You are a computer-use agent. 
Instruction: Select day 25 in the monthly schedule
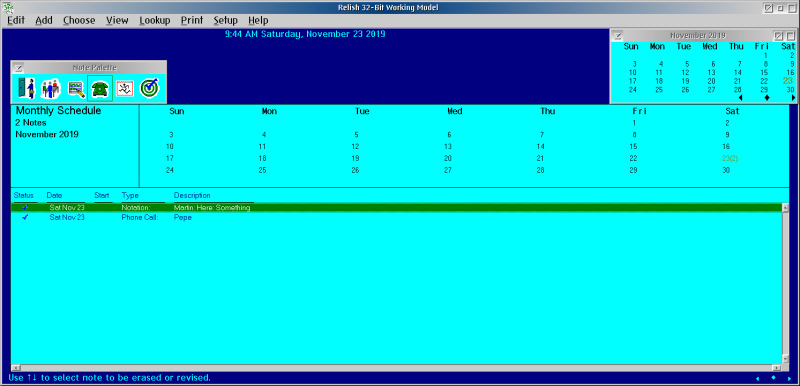[262, 170]
